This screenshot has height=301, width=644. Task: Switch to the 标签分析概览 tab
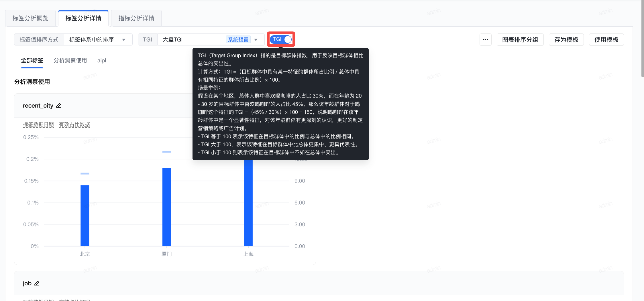30,18
